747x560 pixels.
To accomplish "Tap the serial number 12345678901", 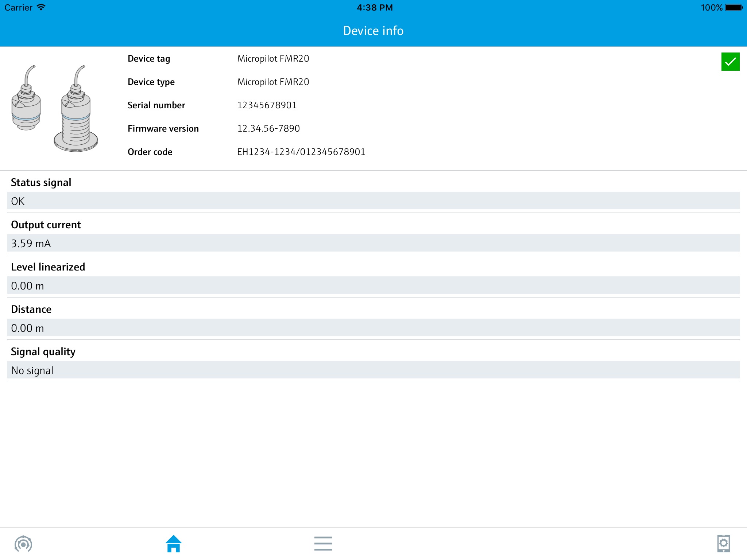I will 267,105.
